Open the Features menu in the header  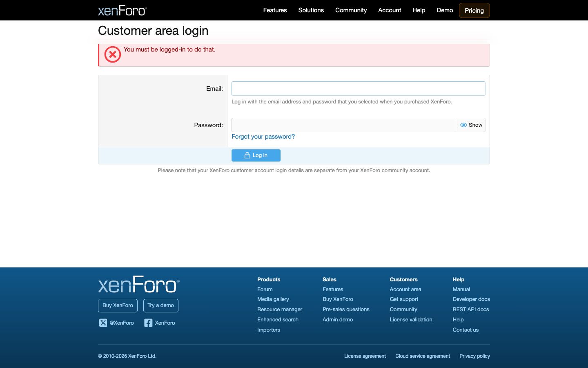point(275,10)
